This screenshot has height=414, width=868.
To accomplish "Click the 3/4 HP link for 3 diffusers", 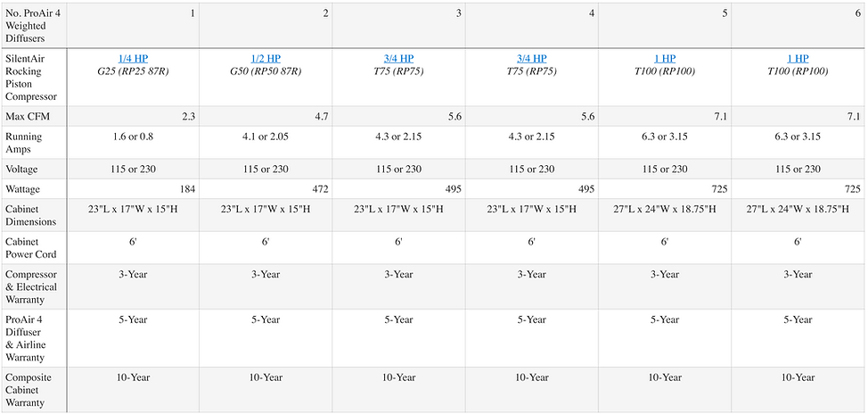I will [398, 58].
